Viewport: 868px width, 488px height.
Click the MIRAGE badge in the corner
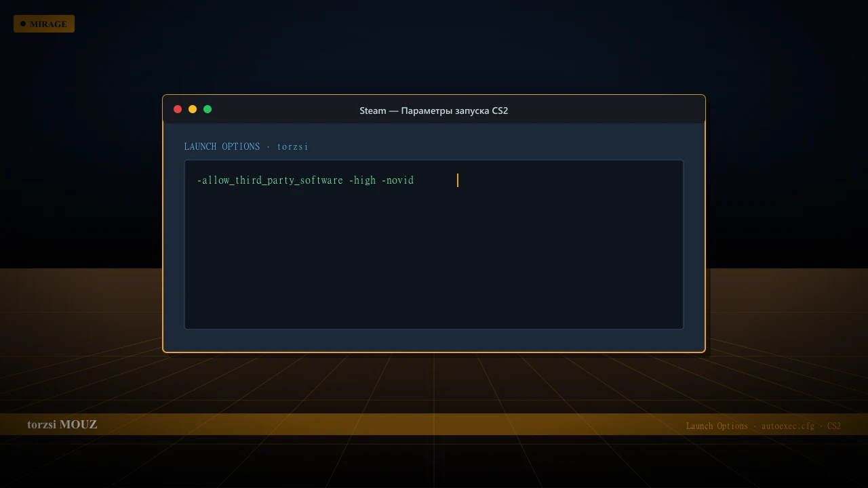coord(44,24)
